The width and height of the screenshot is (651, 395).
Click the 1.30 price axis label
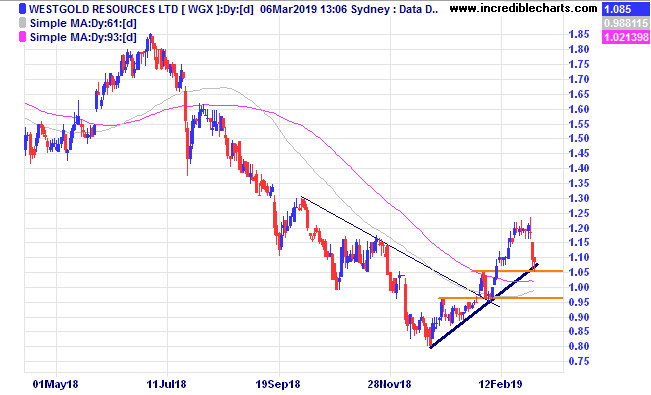579,198
